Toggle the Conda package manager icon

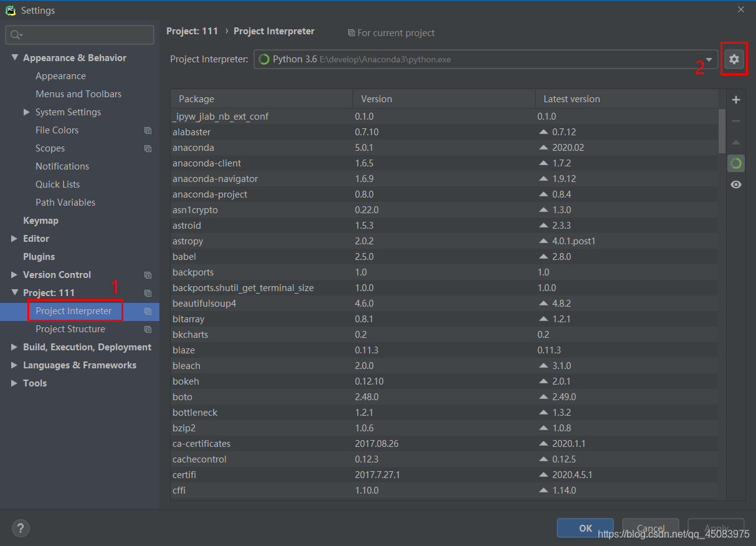pyautogui.click(x=736, y=163)
